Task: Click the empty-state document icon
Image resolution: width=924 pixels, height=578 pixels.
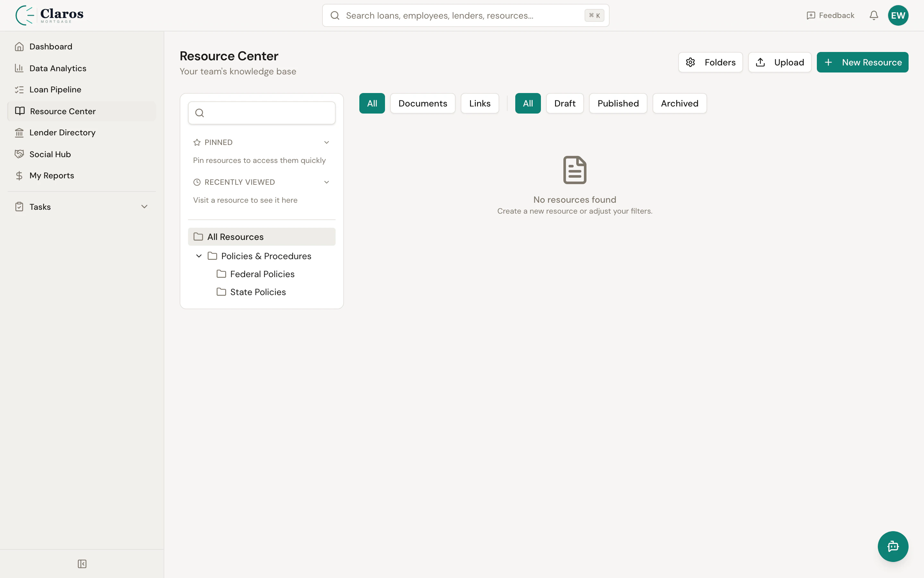Action: [575, 170]
